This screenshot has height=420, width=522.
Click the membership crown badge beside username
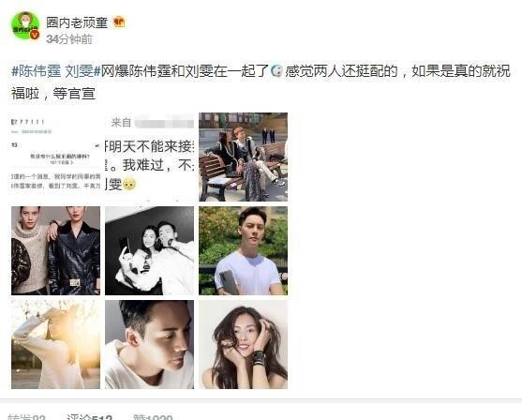(x=120, y=22)
